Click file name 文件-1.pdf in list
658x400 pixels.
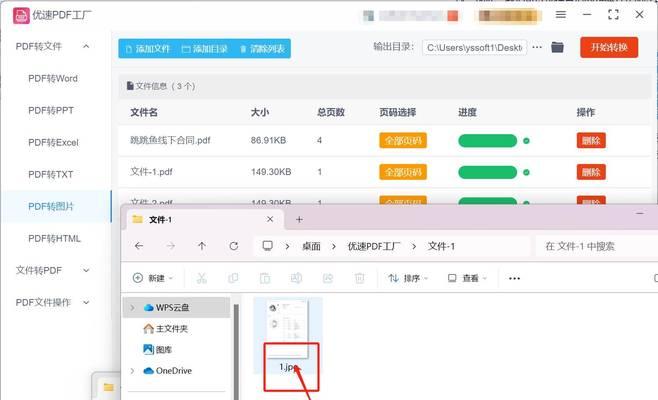click(x=151, y=172)
